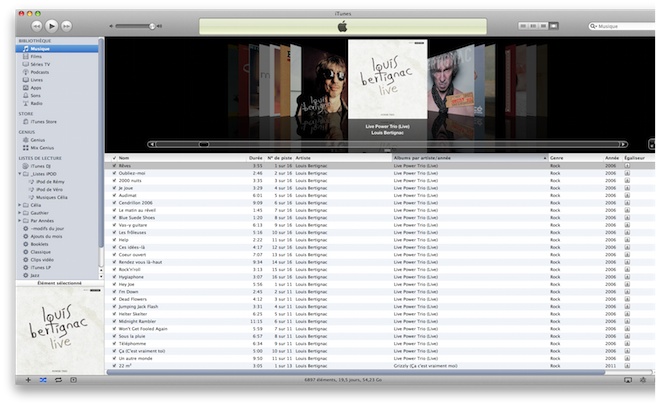
Task: Sort by the Année column header
Action: click(x=612, y=158)
